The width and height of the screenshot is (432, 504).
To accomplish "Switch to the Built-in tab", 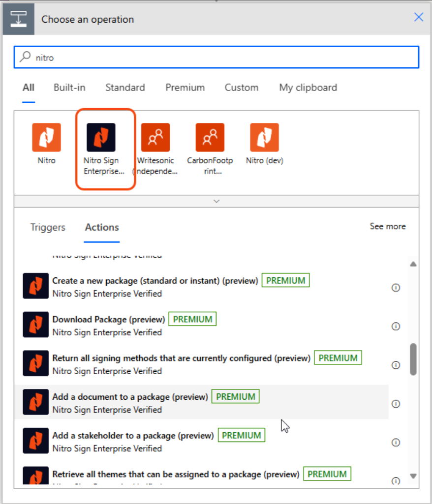I will [x=69, y=88].
